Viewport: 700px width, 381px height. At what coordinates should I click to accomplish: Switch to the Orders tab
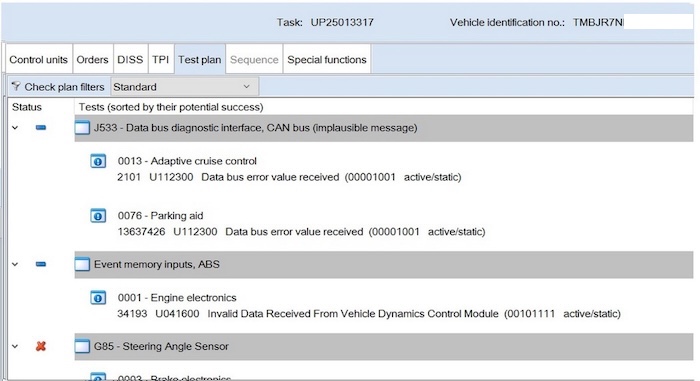pyautogui.click(x=92, y=59)
